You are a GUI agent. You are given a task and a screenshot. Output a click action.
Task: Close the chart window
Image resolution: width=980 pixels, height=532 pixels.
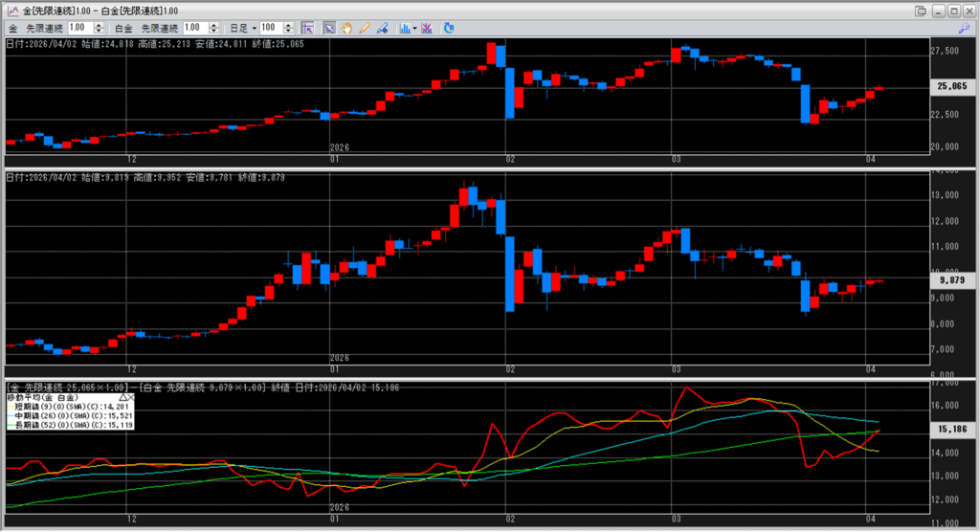(x=969, y=11)
